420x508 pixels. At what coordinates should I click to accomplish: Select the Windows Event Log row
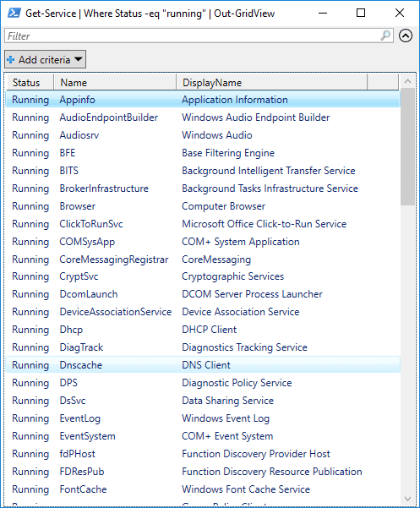tap(203, 418)
